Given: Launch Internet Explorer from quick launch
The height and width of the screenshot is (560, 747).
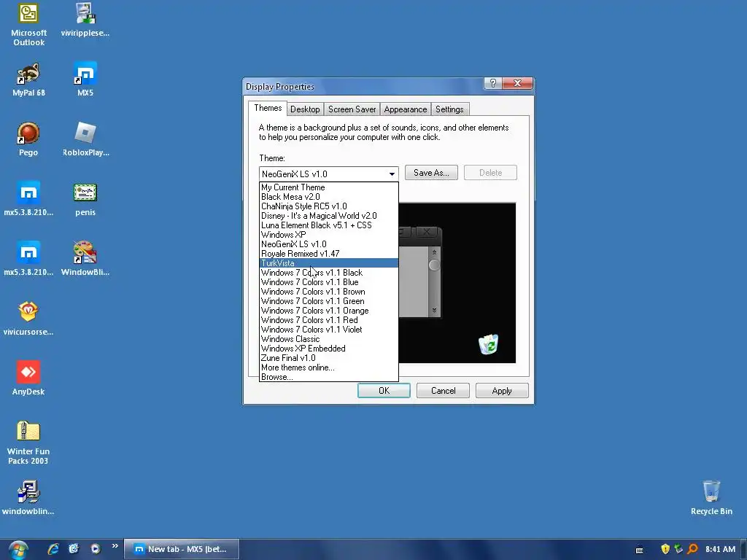Looking at the screenshot, I should click(53, 549).
